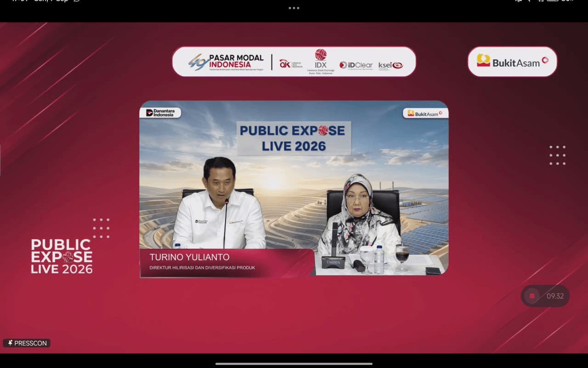This screenshot has height=368, width=588.
Task: Click the pin icon beside PRESSCON
Action: [x=10, y=343]
